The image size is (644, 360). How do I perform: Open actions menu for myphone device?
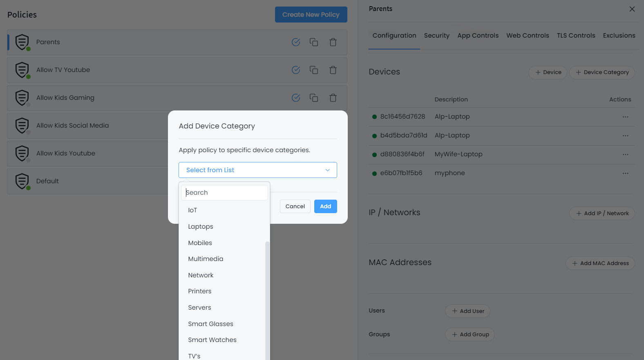point(625,173)
